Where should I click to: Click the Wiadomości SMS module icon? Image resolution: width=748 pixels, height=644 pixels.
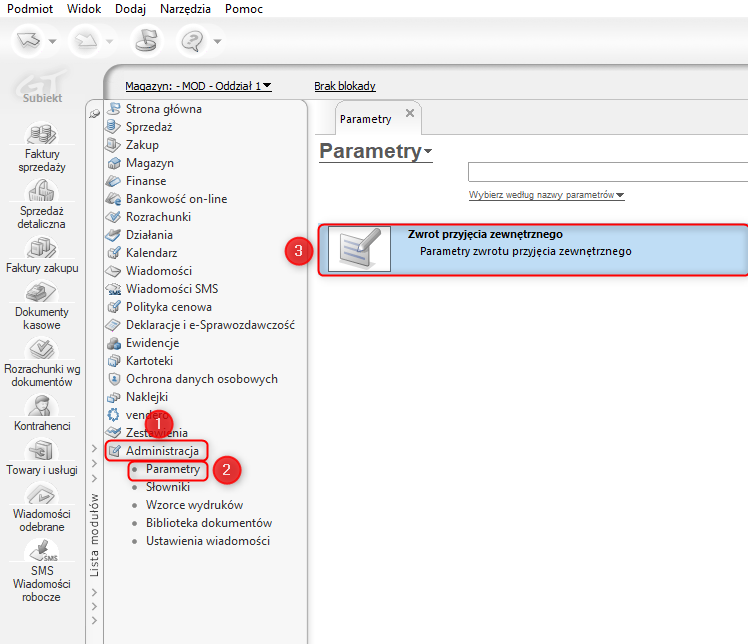[x=114, y=289]
